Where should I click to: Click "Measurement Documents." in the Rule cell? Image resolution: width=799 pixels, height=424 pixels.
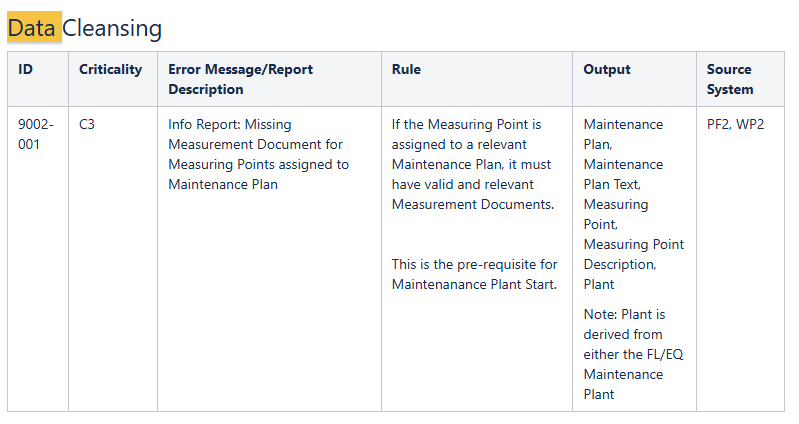tap(472, 204)
